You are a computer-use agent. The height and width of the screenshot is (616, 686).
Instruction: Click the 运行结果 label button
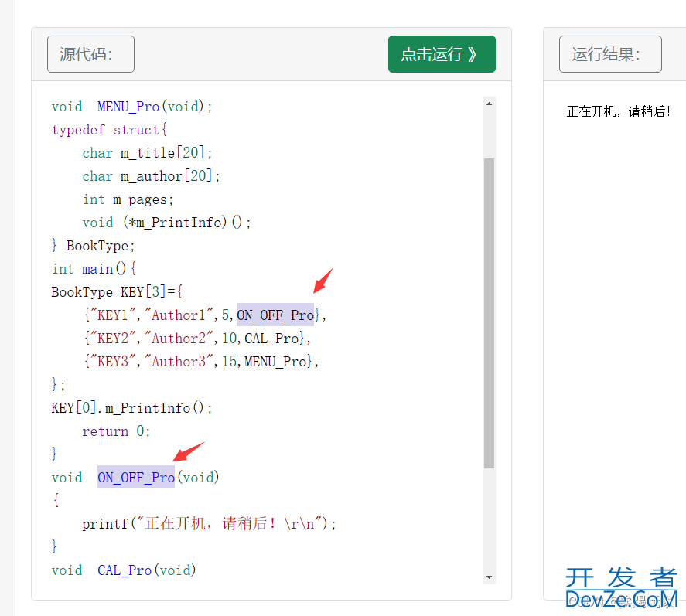[610, 54]
